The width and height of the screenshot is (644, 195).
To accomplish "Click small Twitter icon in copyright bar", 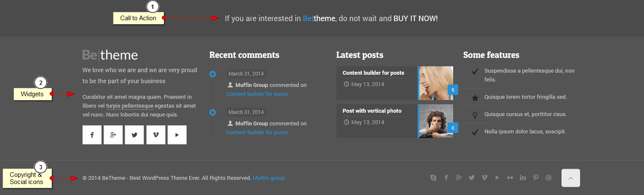I will pos(472,178).
